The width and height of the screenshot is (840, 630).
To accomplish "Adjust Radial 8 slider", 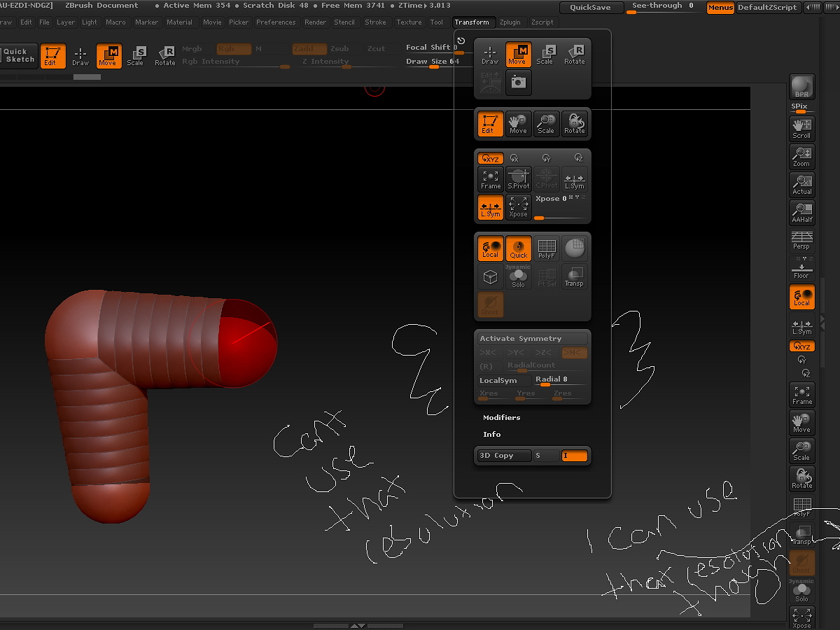I will 561,381.
